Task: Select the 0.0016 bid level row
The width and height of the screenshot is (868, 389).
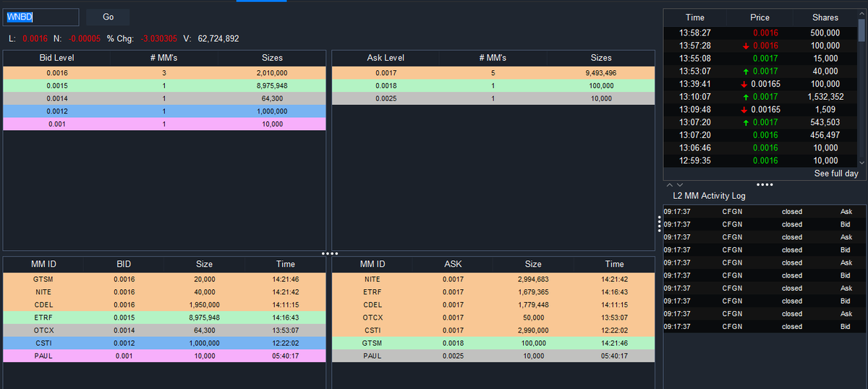Action: (x=165, y=73)
